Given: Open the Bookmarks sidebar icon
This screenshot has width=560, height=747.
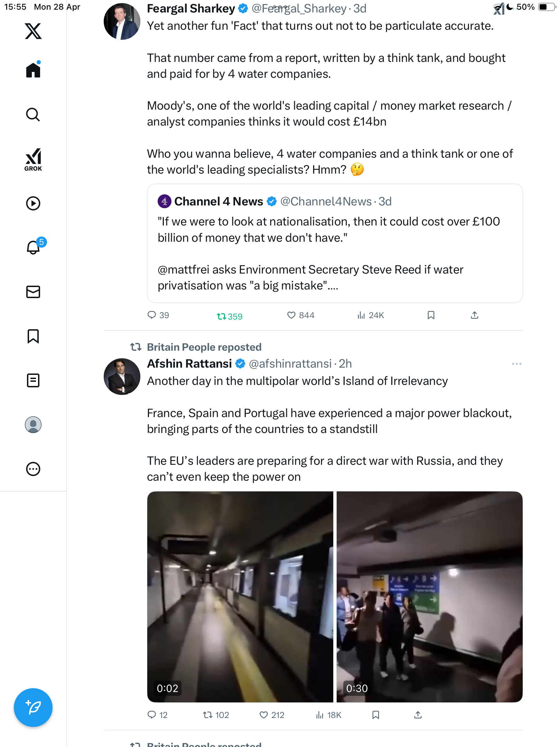Looking at the screenshot, I should tap(33, 336).
